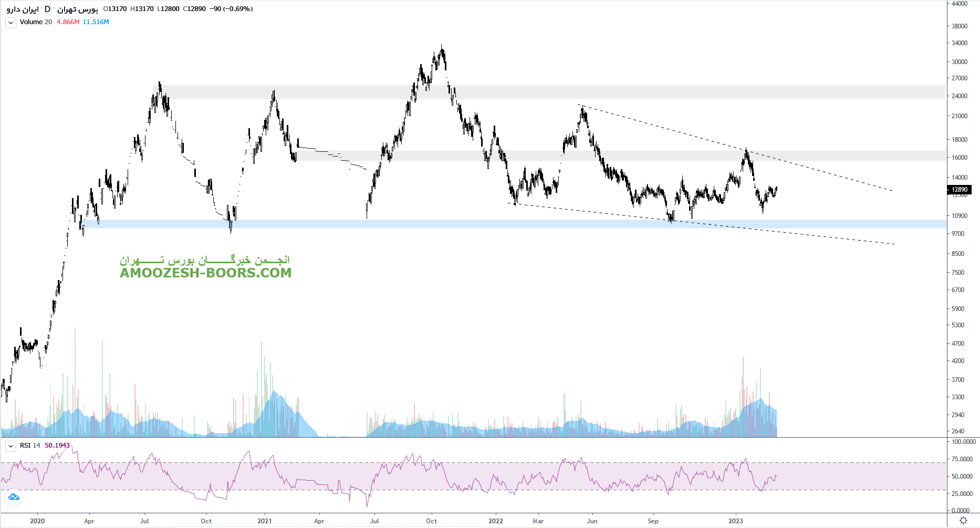Click the red volume value 4.866M
This screenshot has width=980, height=528.
click(68, 22)
